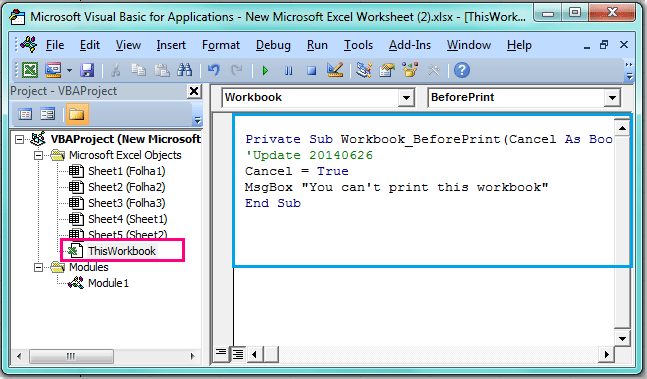Open the Workbook object dropdown
The width and height of the screenshot is (647, 379).
pos(406,98)
